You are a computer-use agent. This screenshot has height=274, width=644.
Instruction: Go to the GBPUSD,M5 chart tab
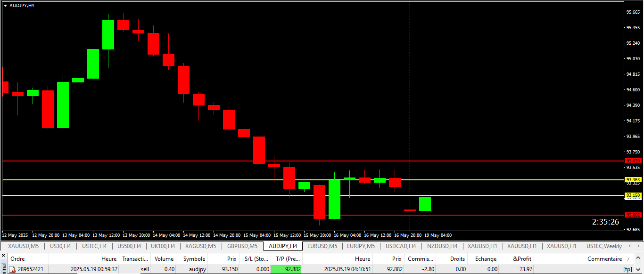[242, 246]
